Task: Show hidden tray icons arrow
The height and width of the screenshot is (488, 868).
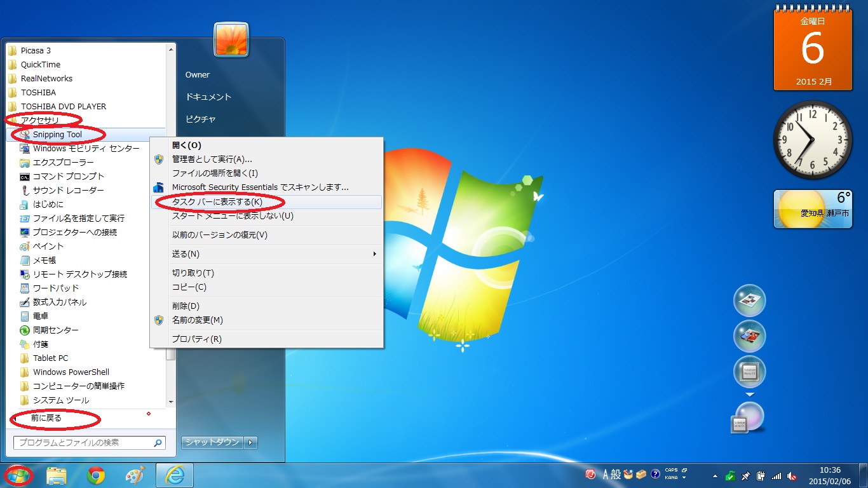Action: pos(715,476)
